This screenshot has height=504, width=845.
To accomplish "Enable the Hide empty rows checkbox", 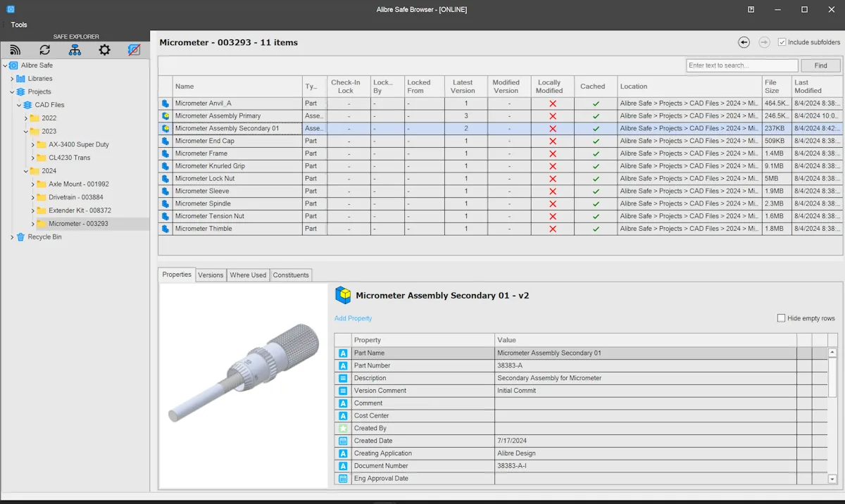I will (781, 318).
